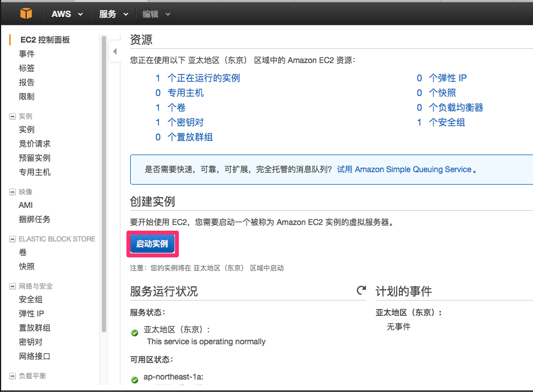Collapse the ELASTIC BLOCK STORE section
The height and width of the screenshot is (392, 533).
[13, 239]
